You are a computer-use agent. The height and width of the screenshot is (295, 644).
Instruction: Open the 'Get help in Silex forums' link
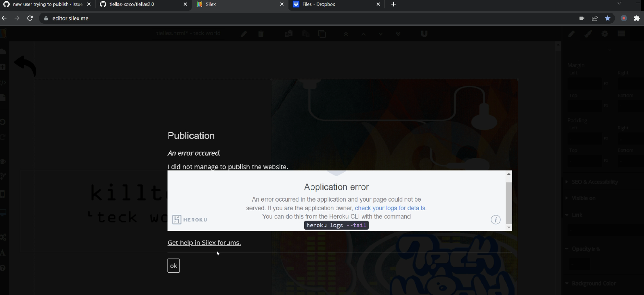pyautogui.click(x=204, y=243)
